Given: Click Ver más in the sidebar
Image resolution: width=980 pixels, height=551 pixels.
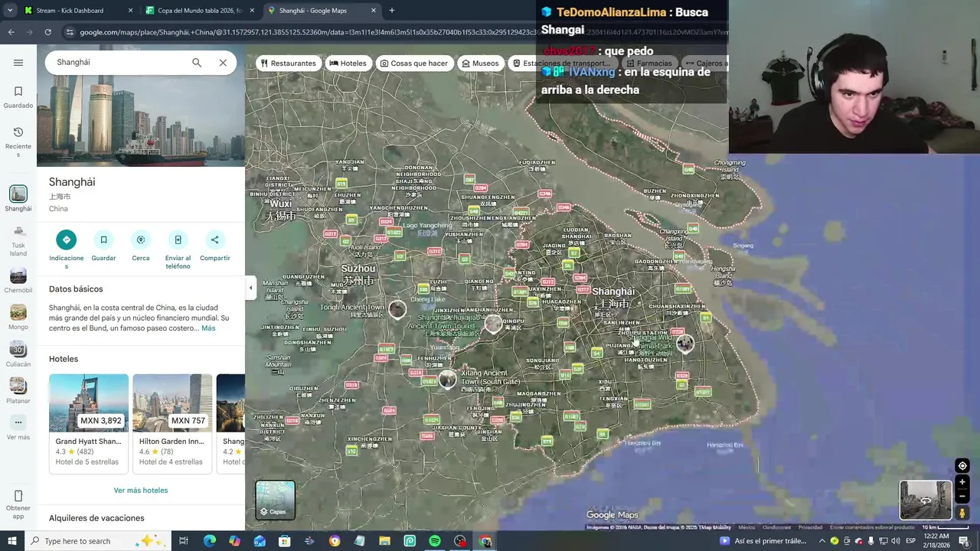Looking at the screenshot, I should (18, 428).
